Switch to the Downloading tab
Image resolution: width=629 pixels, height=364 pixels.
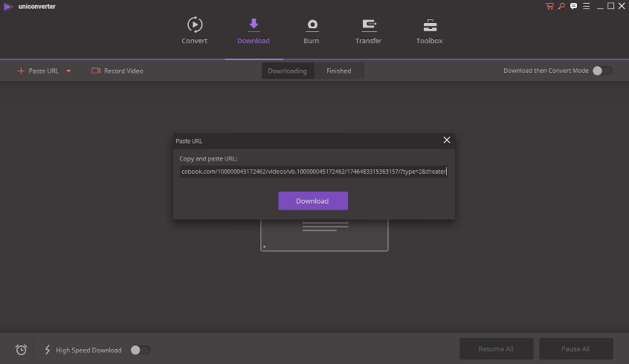[288, 71]
